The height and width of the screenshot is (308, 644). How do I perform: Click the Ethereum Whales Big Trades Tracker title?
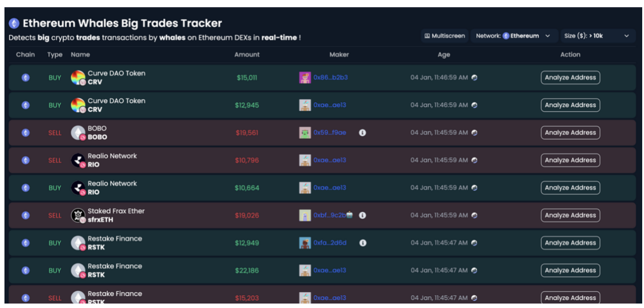(x=122, y=23)
